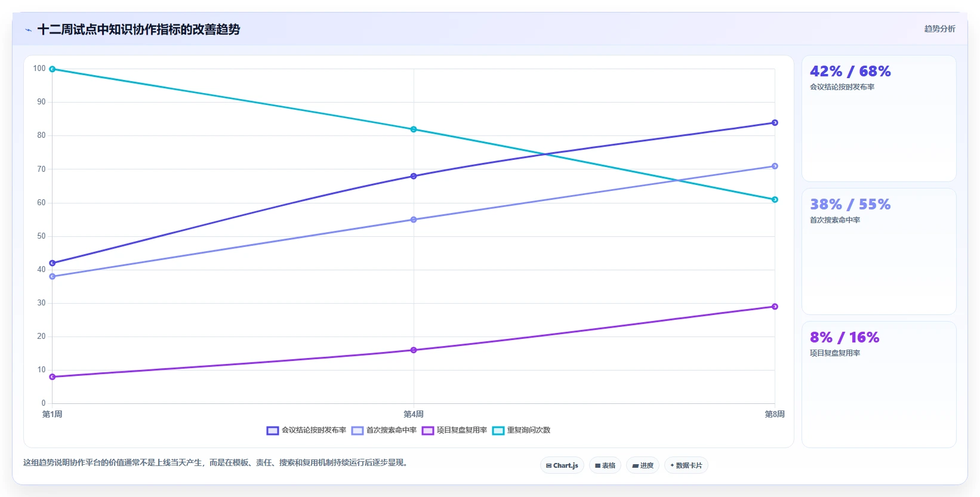Click the 项目复盘复用率 point at 第1周

coord(53,377)
